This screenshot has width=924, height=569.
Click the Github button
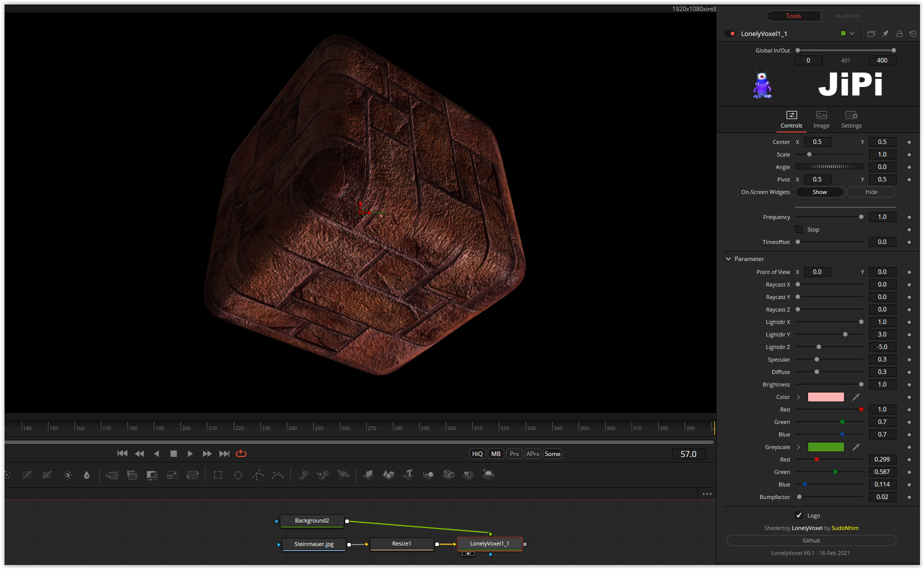pyautogui.click(x=811, y=540)
